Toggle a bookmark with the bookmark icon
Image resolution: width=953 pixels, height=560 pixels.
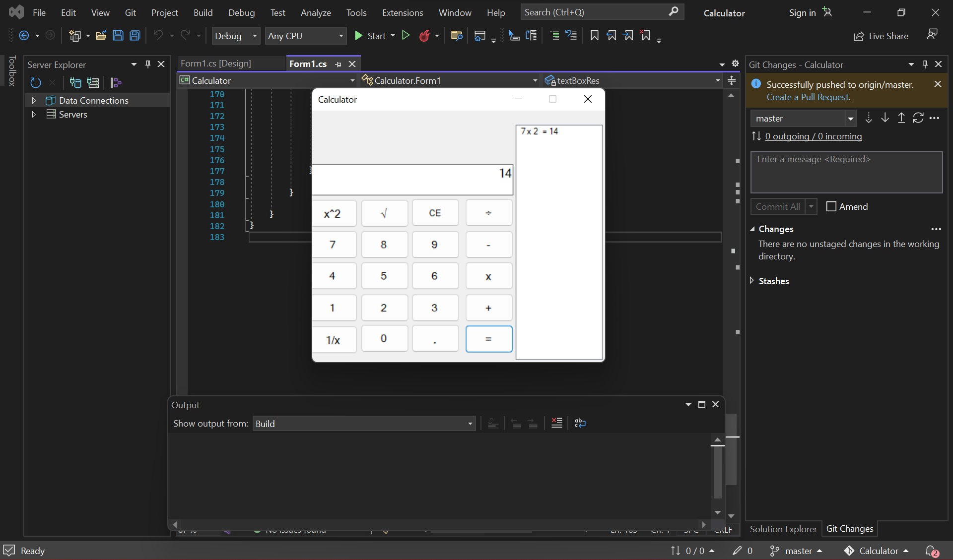point(595,35)
